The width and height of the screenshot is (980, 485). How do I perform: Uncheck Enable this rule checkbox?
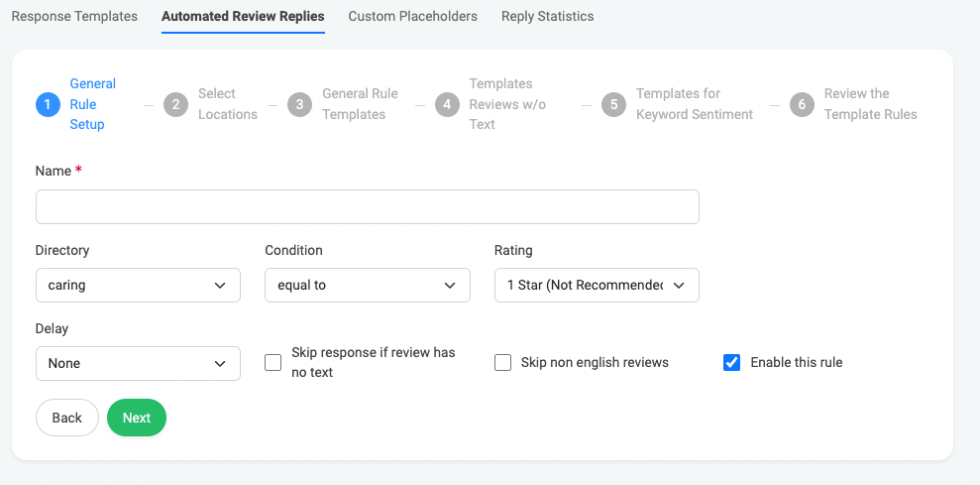coord(732,363)
